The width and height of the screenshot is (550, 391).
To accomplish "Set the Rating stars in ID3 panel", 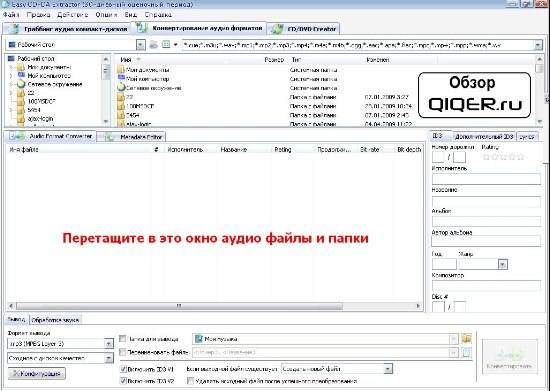I will (504, 157).
